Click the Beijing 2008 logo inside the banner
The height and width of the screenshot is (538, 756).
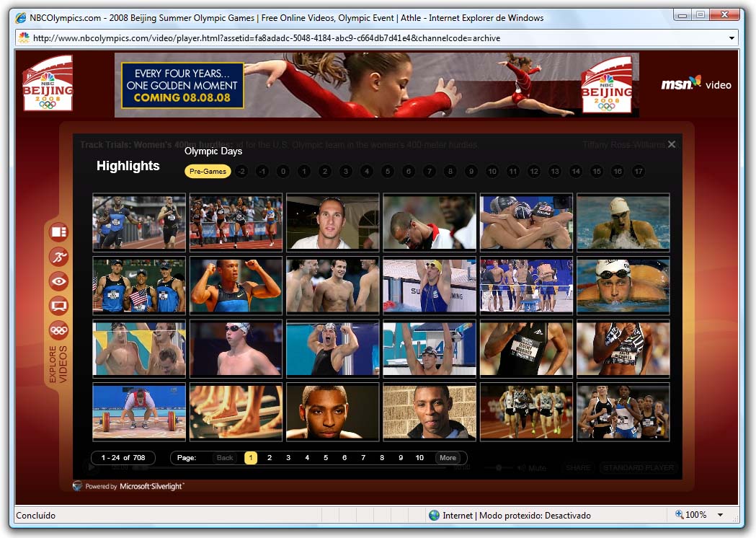[x=607, y=85]
